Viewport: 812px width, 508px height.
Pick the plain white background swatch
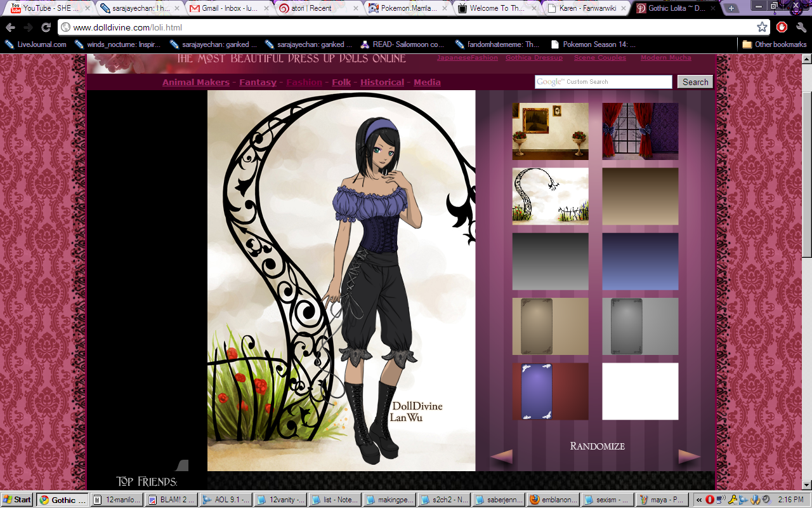click(640, 391)
